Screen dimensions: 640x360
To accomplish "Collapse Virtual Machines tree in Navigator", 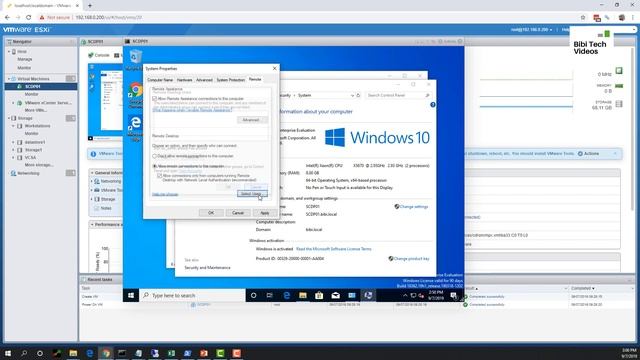I will tap(9, 79).
